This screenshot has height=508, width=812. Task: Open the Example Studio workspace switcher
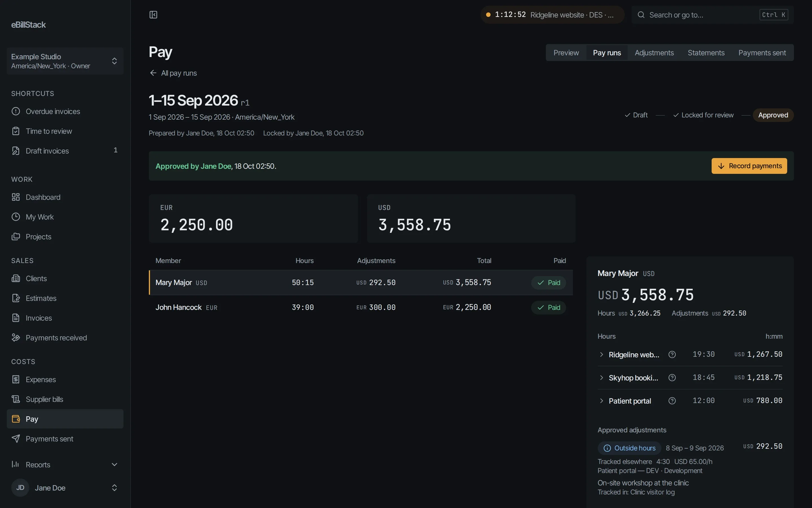65,61
